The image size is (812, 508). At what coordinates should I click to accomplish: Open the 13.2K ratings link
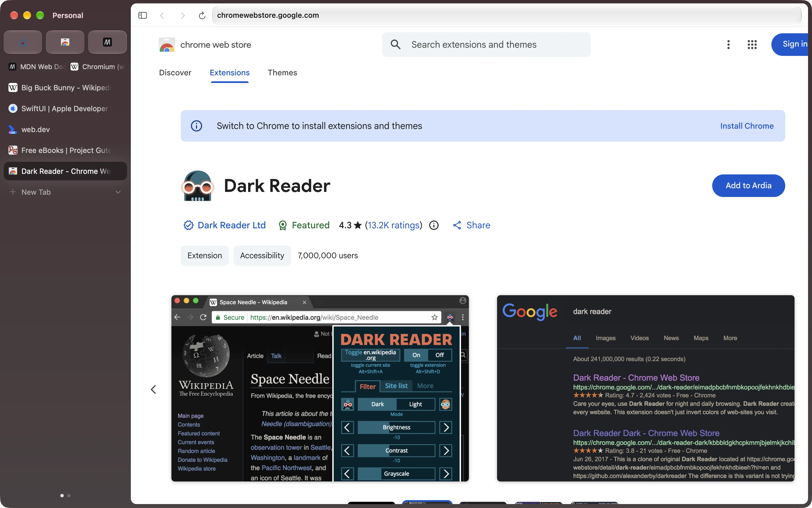[x=393, y=225]
